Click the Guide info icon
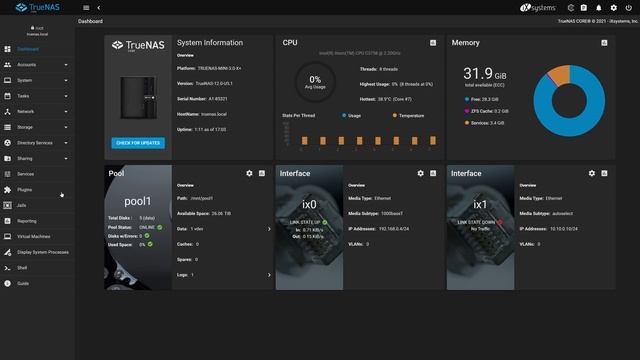This screenshot has height=360, width=640. coord(7,283)
